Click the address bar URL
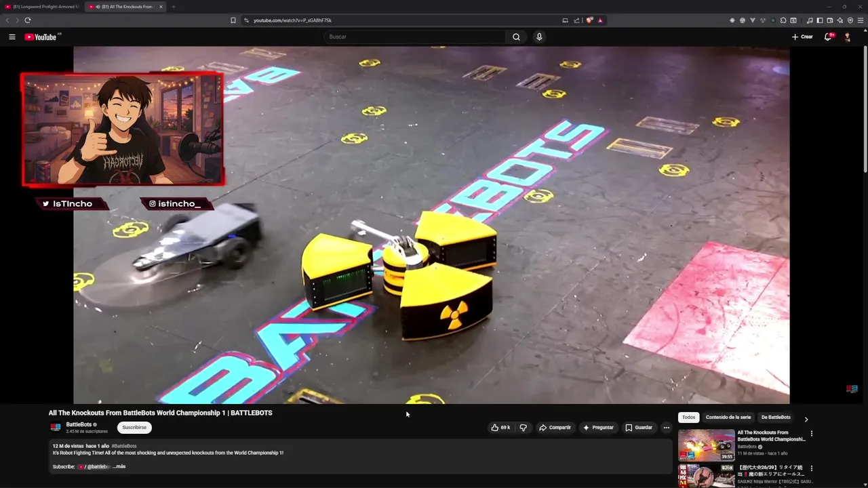Viewport: 868px width, 488px height. pyautogui.click(x=292, y=20)
